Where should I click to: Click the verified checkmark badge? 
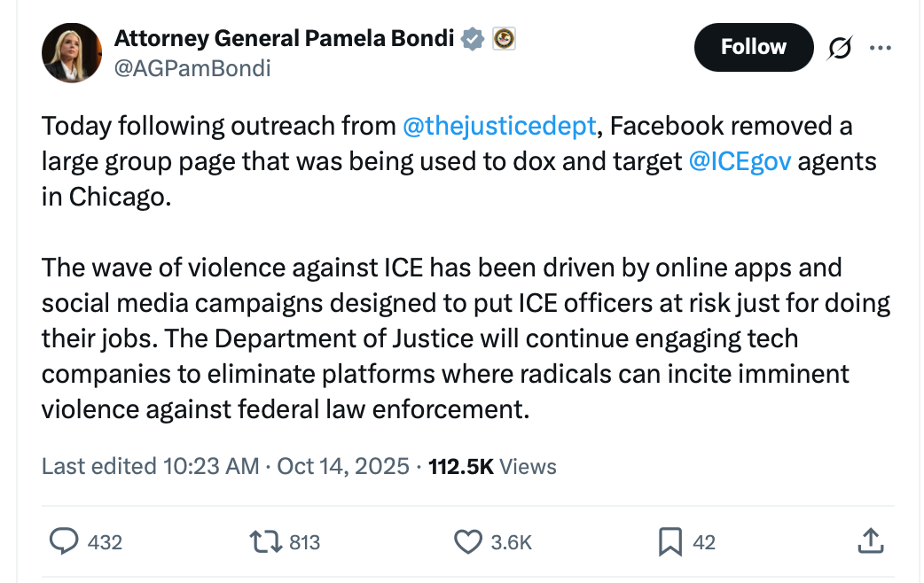(x=474, y=38)
